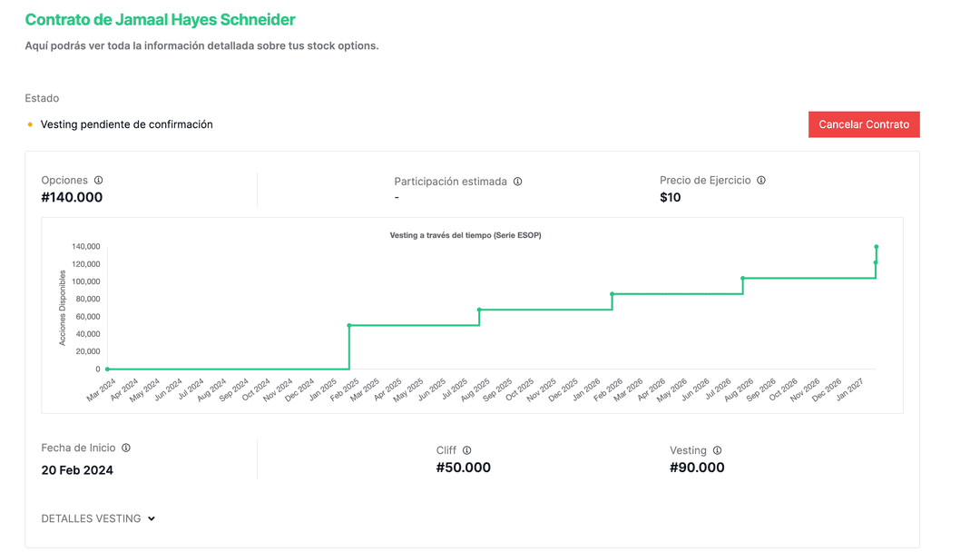This screenshot has width=980, height=552.
Task: Click the info icon beside Cliff
Action: pyautogui.click(x=467, y=450)
